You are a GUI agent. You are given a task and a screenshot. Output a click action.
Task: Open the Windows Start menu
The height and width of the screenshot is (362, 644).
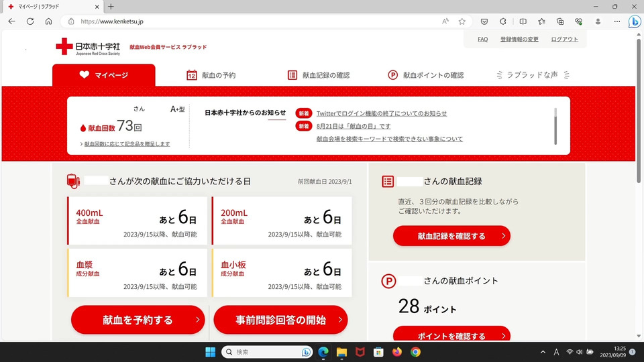click(210, 352)
